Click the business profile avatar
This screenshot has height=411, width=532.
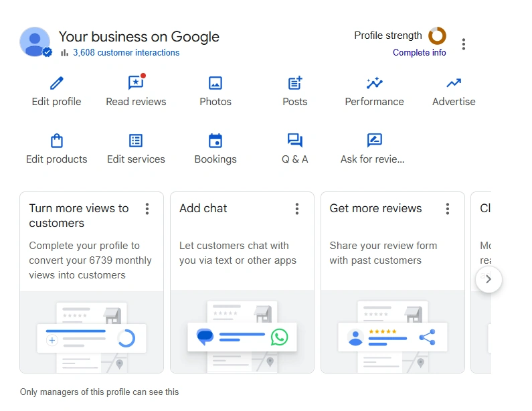tap(35, 42)
